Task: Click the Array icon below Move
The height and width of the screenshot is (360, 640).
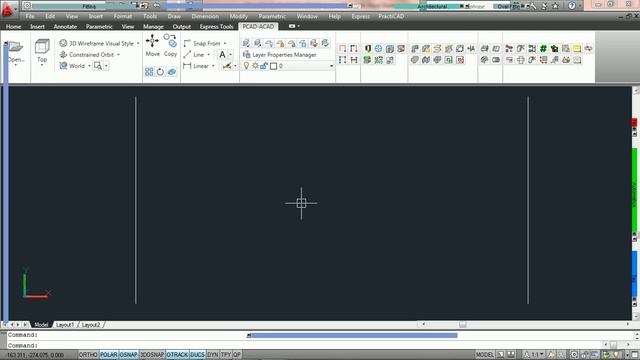Action: pyautogui.click(x=149, y=72)
